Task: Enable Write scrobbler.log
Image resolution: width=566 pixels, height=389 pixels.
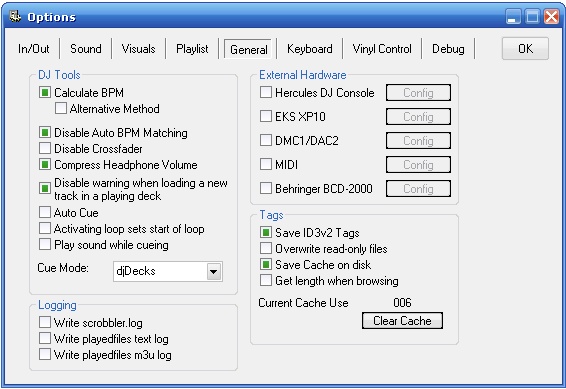Action: point(45,322)
